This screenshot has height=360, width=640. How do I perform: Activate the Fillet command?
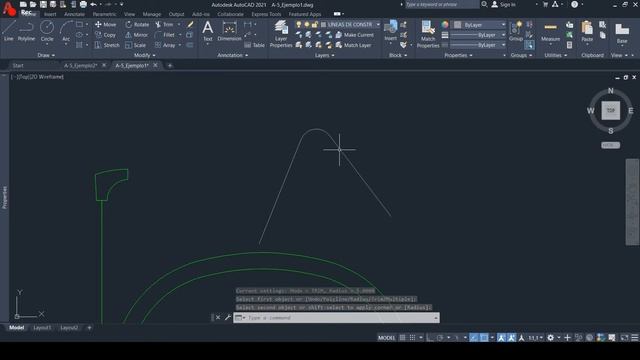[x=165, y=35]
